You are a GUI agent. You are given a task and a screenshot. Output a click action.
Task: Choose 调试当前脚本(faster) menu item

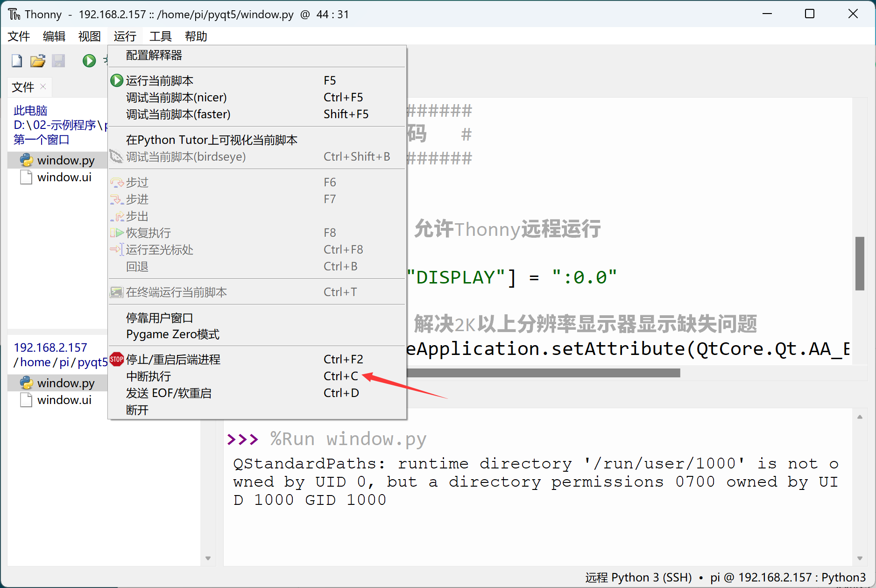[257, 114]
